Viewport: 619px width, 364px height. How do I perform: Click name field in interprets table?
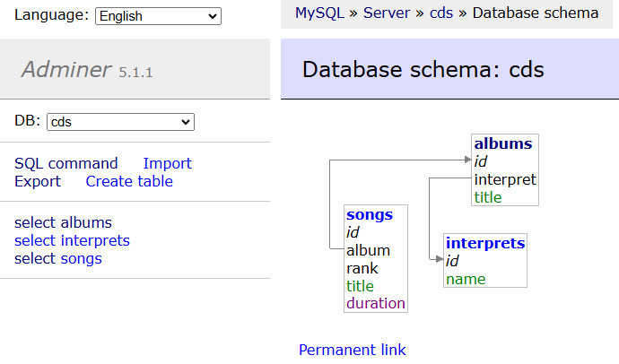click(466, 279)
